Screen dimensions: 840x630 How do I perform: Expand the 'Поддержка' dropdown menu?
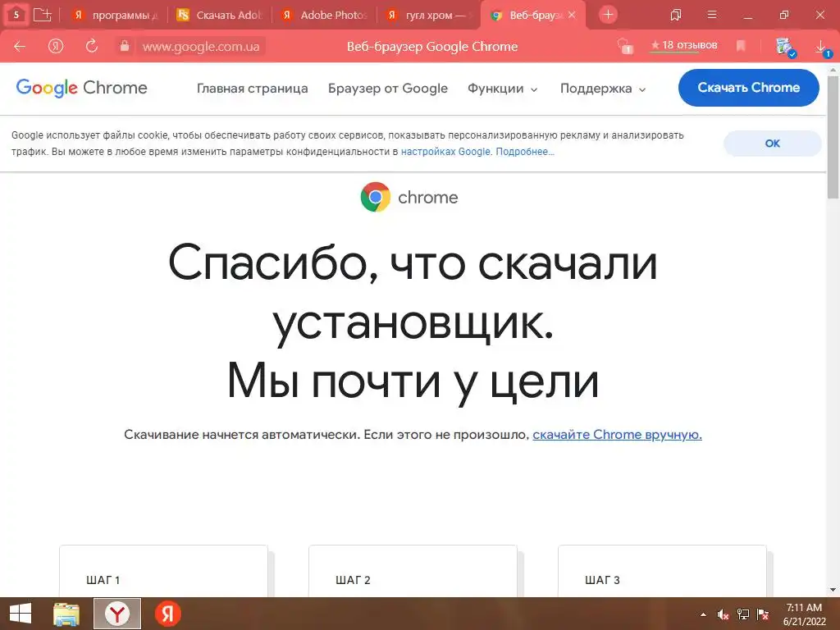click(603, 89)
